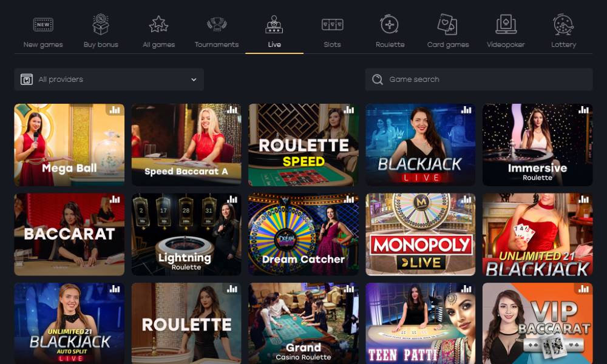Open the Roulette wheel category icon
This screenshot has width=607, height=364.
[x=390, y=24]
